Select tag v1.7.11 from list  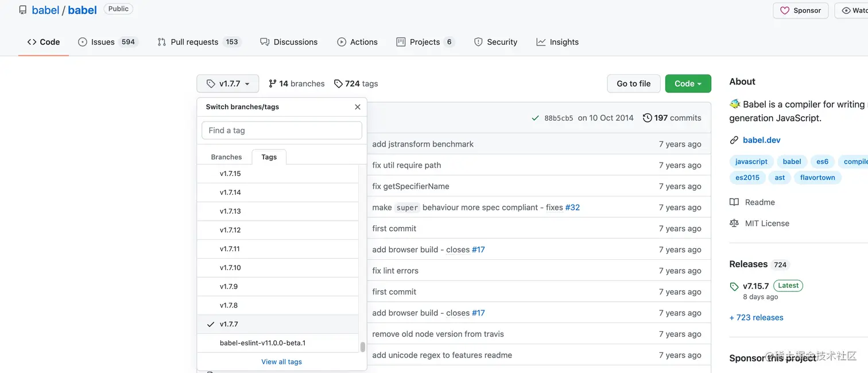coord(278,249)
